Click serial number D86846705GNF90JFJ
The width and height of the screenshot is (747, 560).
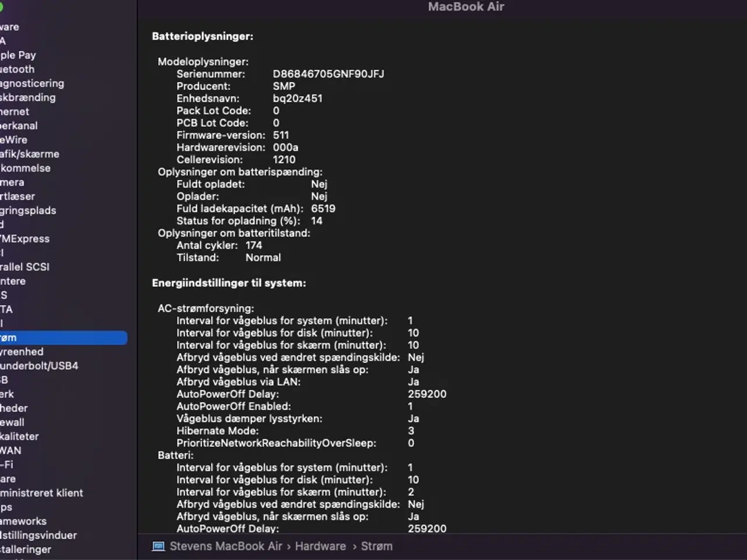[x=329, y=74]
